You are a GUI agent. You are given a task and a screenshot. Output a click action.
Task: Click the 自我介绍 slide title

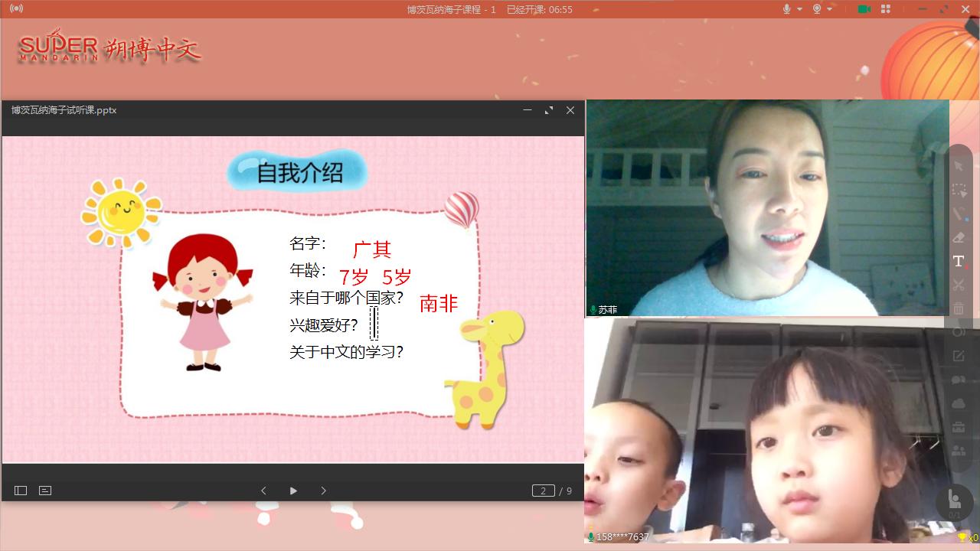pos(299,172)
